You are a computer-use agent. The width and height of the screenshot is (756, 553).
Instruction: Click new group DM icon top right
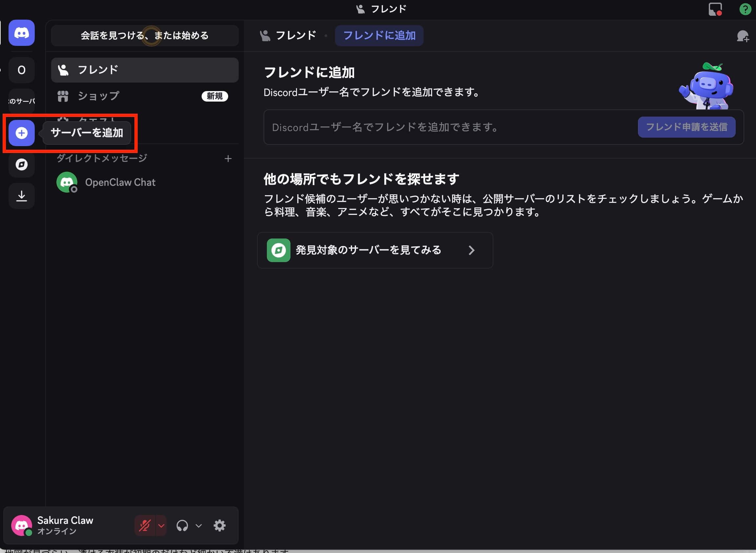[742, 36]
